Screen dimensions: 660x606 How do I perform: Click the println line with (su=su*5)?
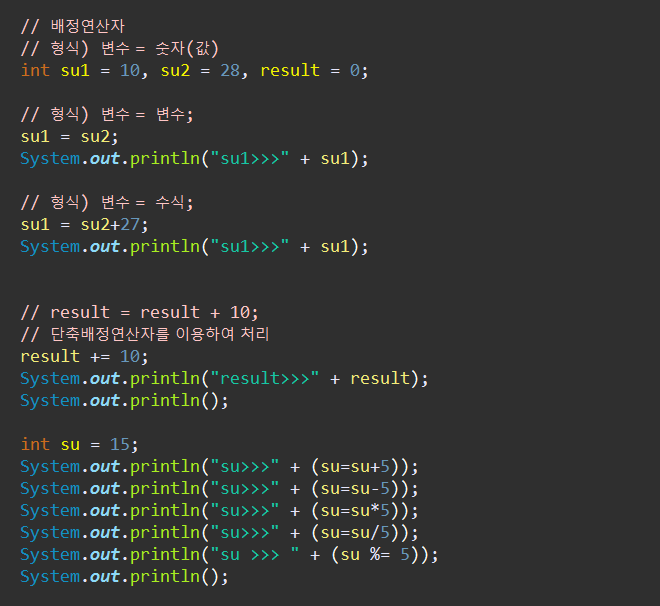point(219,510)
